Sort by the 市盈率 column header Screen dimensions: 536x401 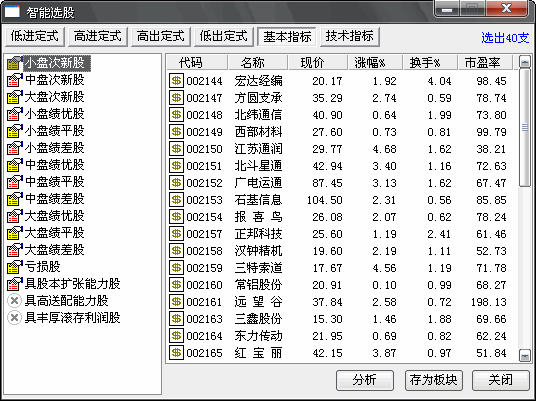(x=485, y=63)
